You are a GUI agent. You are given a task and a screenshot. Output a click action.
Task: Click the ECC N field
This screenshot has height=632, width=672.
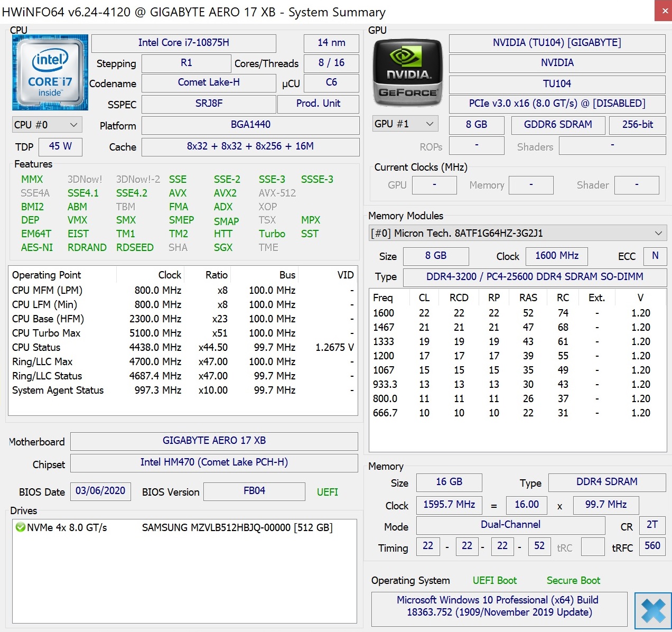655,256
